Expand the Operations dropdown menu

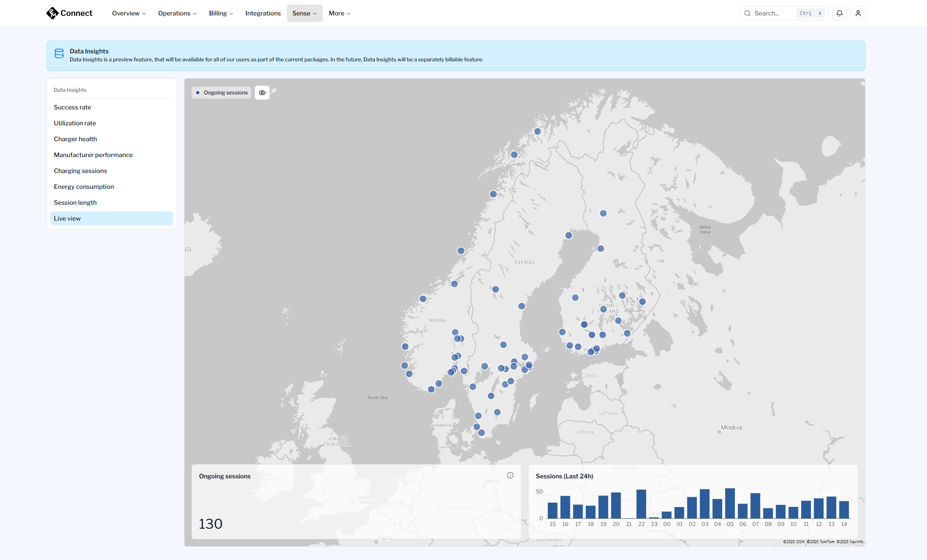[177, 13]
